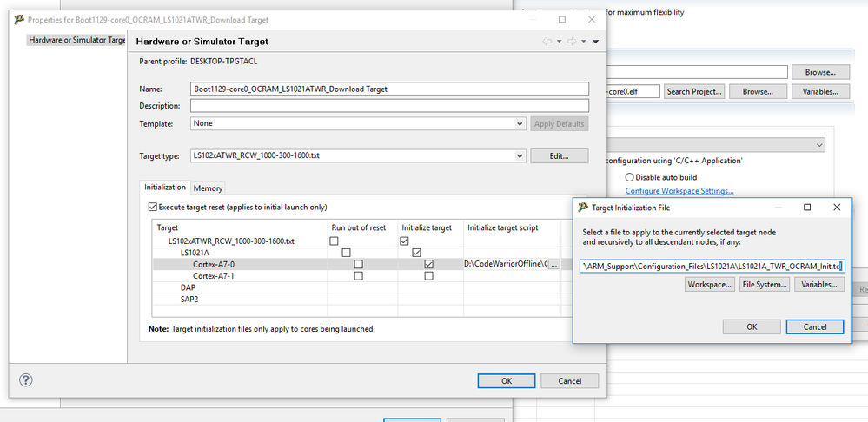868x422 pixels.
Task: Click the forward navigation arrow in Properties header
Action: pyautogui.click(x=572, y=42)
